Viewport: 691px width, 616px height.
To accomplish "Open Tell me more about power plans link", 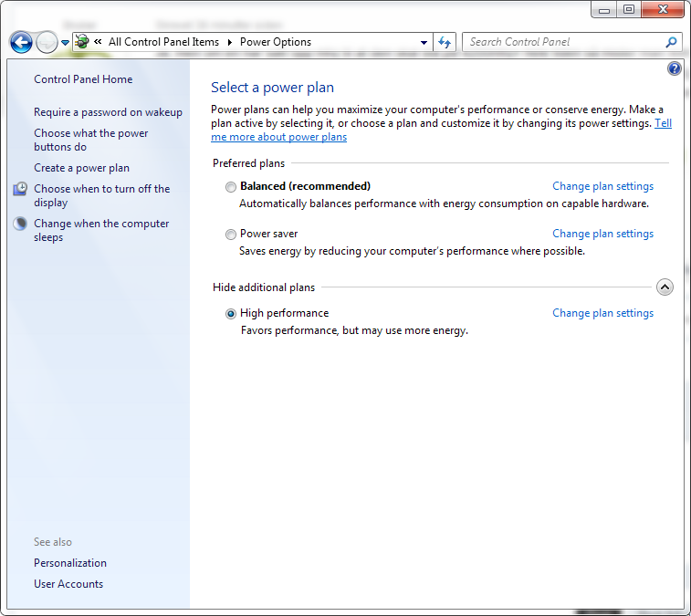I will pyautogui.click(x=279, y=137).
